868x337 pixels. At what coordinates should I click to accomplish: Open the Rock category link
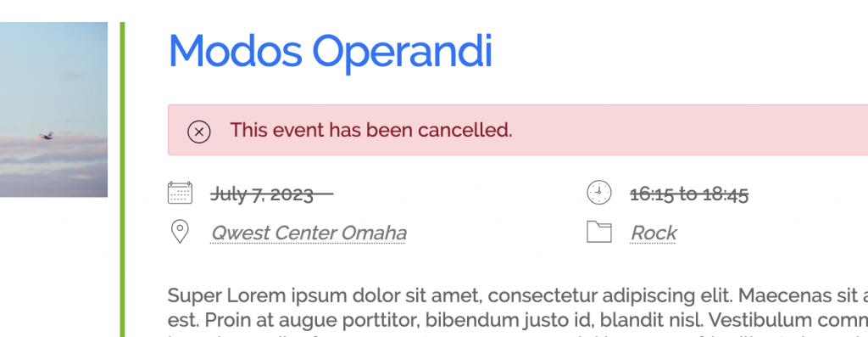pos(654,233)
